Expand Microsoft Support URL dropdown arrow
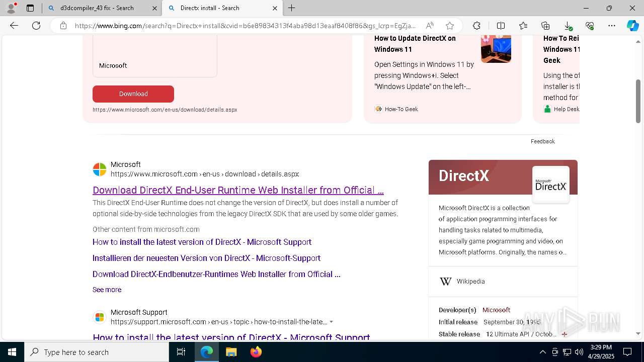Screen dimensions: 644x362 point(331,322)
